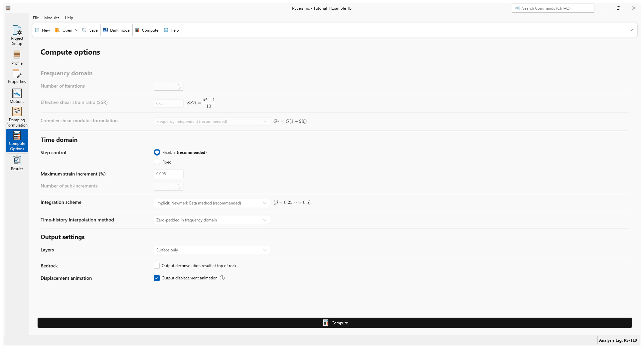The image size is (644, 349).
Task: Open the Project Setup sidebar section
Action: tap(17, 35)
